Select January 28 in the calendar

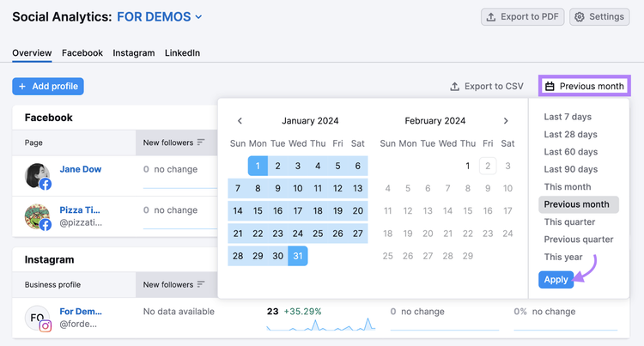[238, 256]
